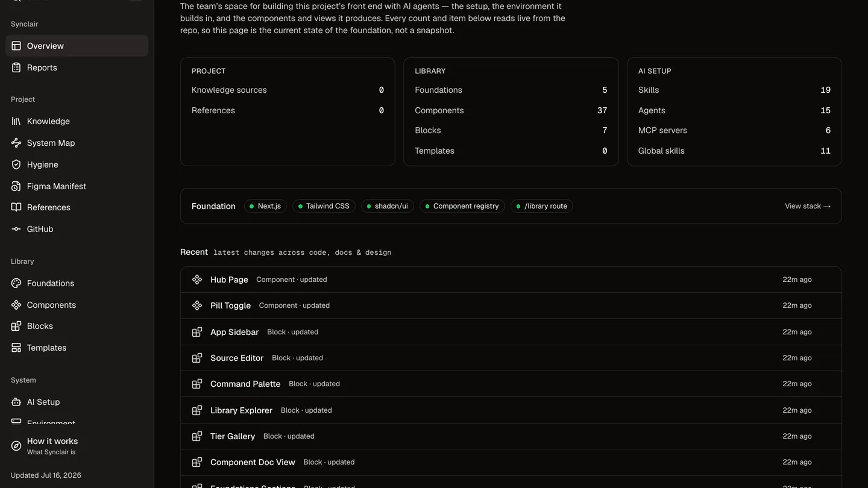
Task: Navigate to System Map
Action: [x=77, y=143]
